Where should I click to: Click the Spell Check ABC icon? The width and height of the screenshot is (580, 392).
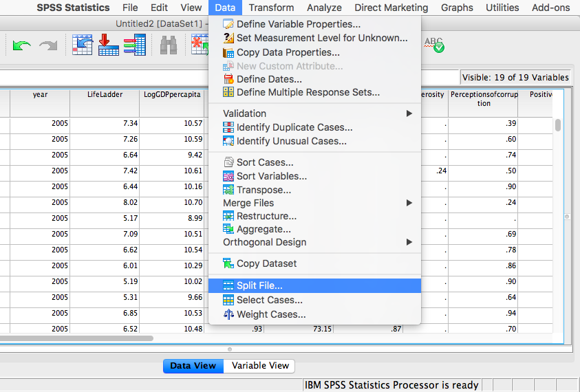[x=434, y=45]
